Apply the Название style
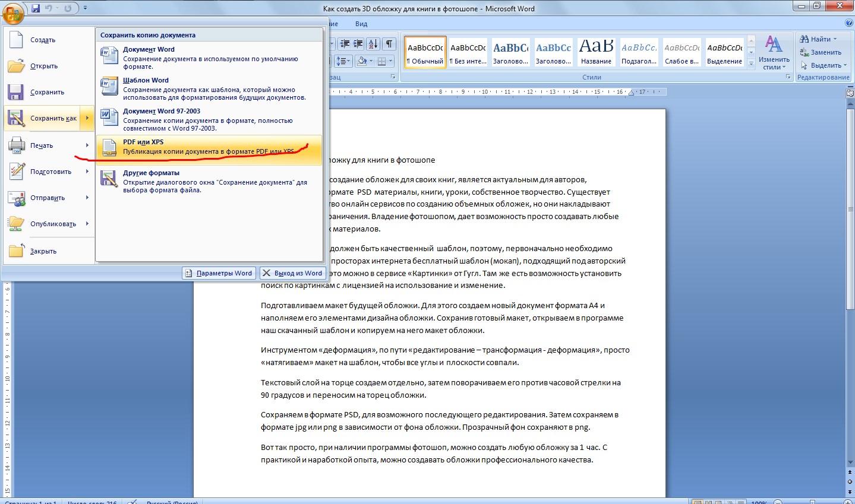This screenshot has height=504, width=855. pos(597,52)
